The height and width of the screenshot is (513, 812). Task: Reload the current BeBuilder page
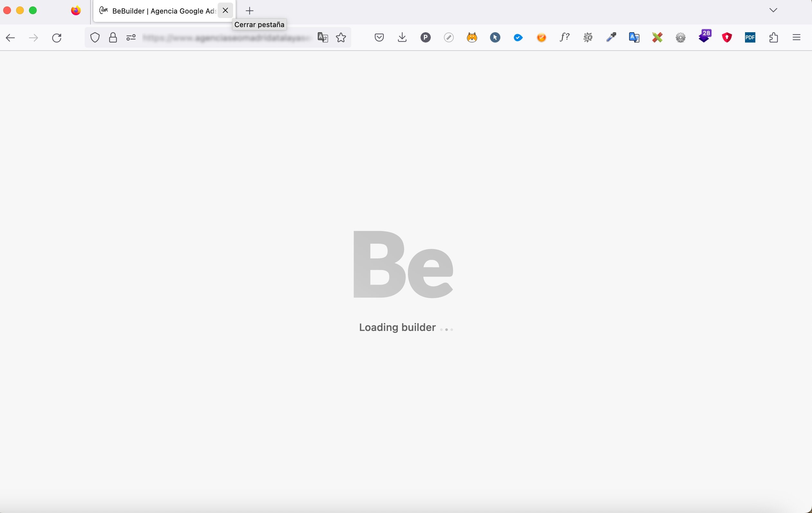tap(57, 37)
